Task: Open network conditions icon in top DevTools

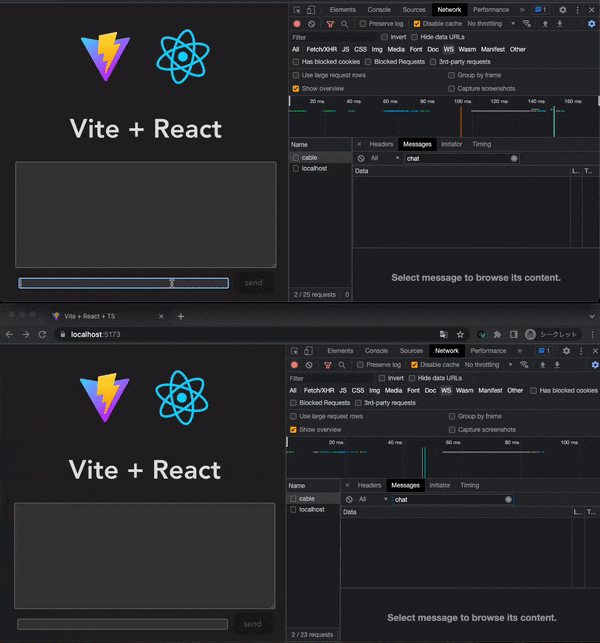Action: click(x=527, y=24)
